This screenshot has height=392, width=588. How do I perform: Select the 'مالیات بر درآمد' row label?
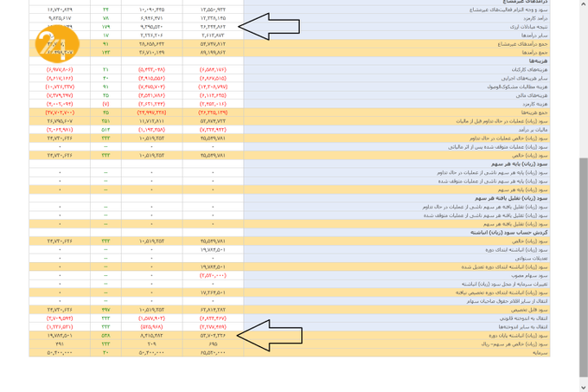pyautogui.click(x=534, y=129)
